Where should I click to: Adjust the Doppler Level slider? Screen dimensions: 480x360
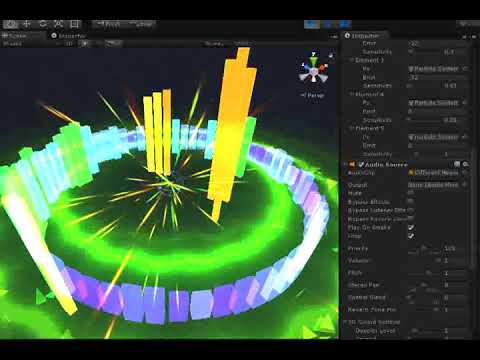[424, 331]
